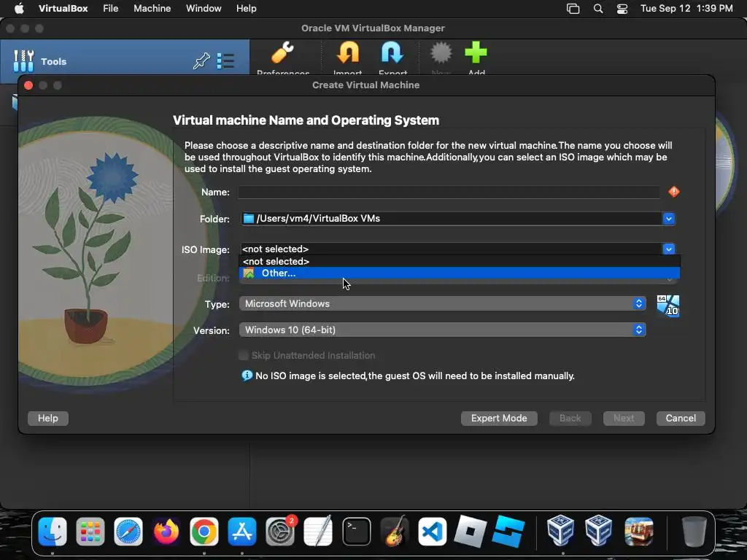
Task: Open TextEdit from the dock
Action: [x=318, y=532]
